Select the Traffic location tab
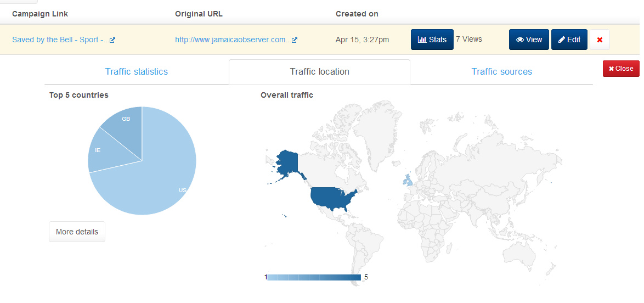 point(320,71)
